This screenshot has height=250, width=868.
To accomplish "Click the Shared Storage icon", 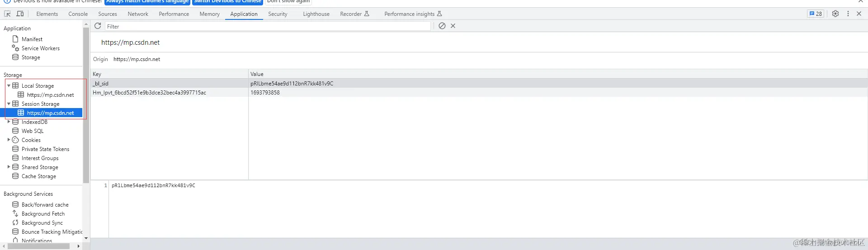I will (x=15, y=167).
